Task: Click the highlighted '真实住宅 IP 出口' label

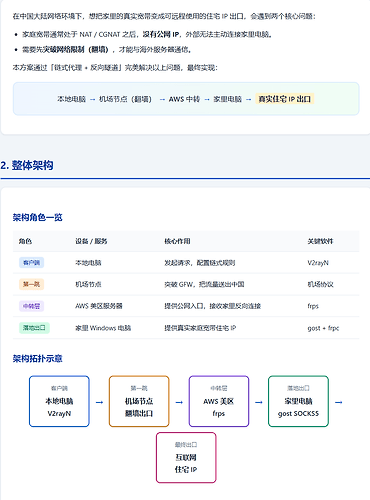Action: pos(285,99)
